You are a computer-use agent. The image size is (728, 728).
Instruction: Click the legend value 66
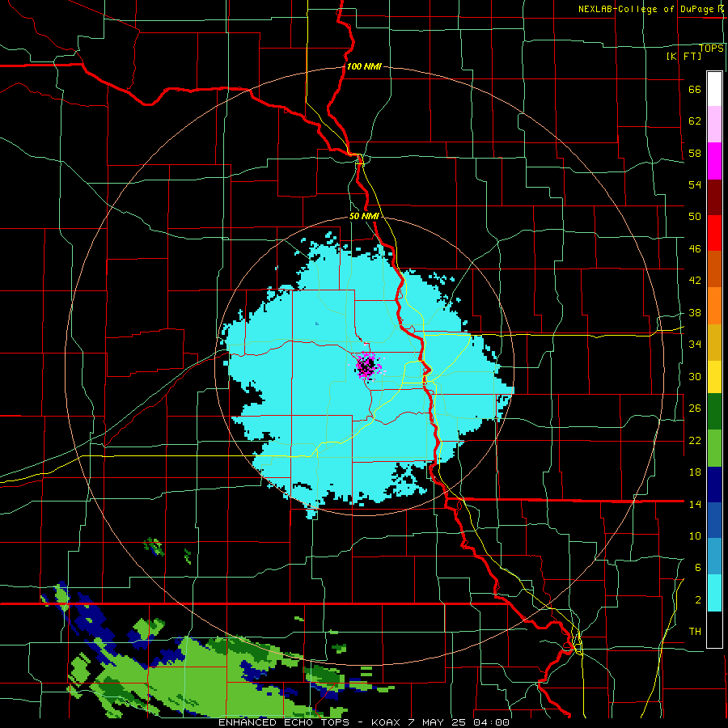695,90
